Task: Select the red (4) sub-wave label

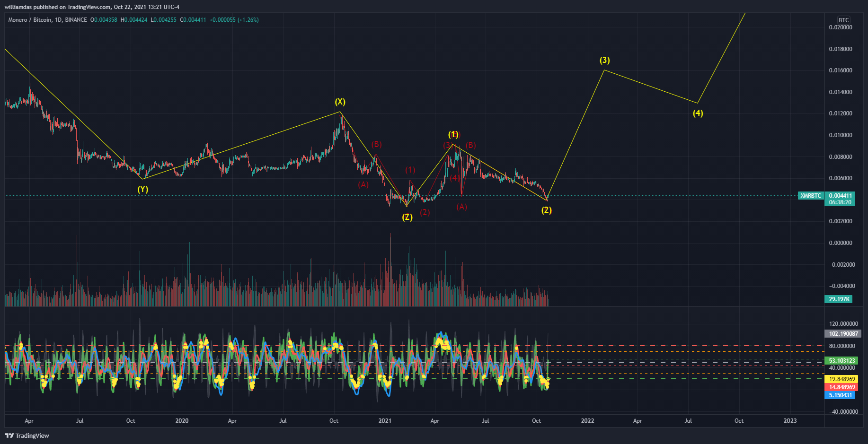Action: (455, 178)
